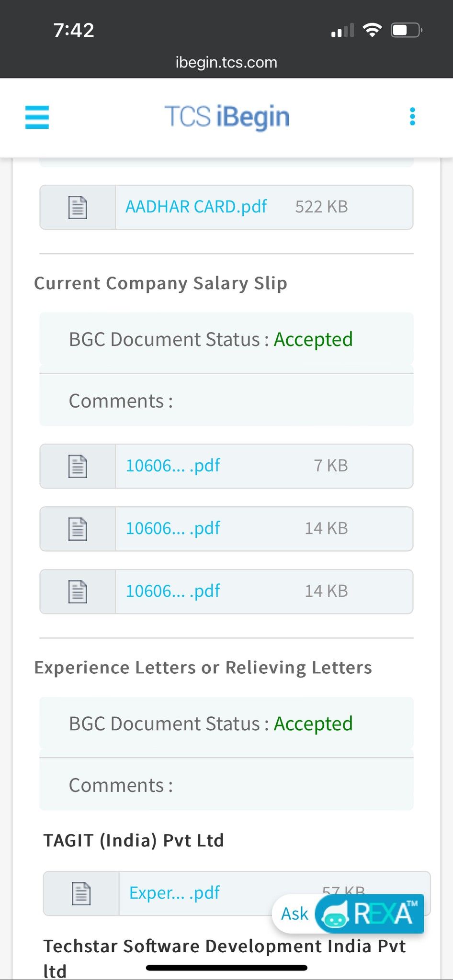Click the salary slip Accepted status text
453x980 pixels.
313,339
